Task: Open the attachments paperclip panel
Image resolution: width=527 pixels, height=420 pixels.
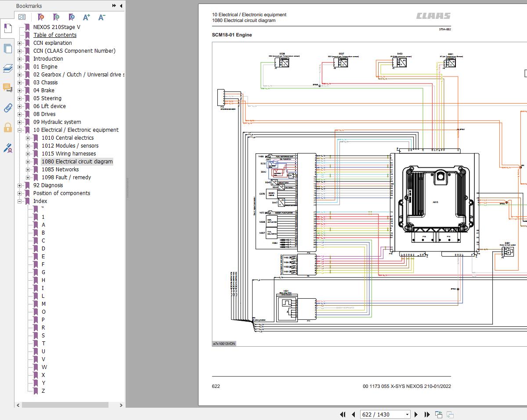Action: [7, 108]
